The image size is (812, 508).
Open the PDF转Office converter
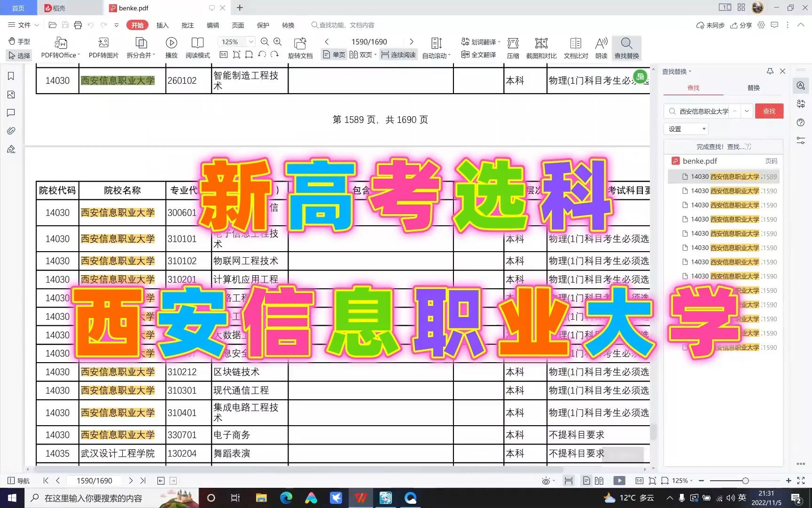click(60, 48)
